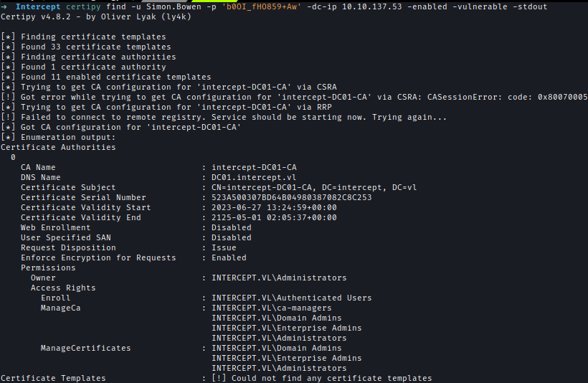This screenshot has height=383, width=588.
Task: Click the quoted password string in command
Action: pos(264,6)
